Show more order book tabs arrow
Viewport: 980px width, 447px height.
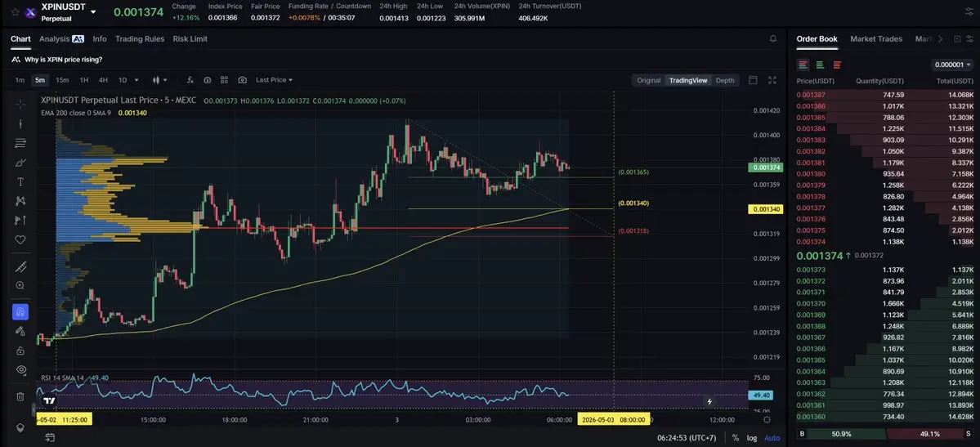pos(940,38)
